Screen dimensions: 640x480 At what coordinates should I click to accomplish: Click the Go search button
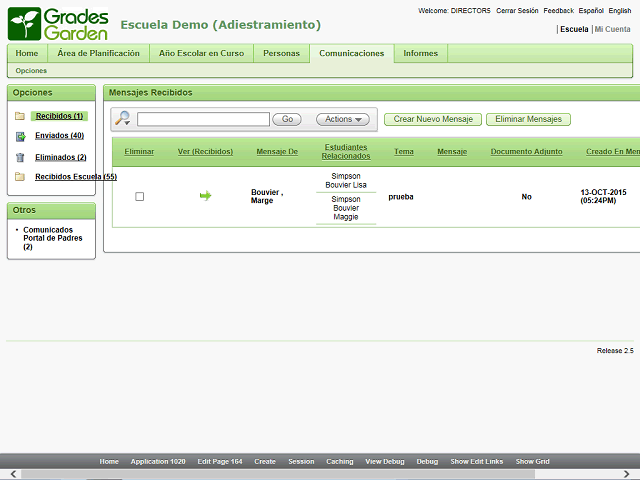click(x=287, y=119)
